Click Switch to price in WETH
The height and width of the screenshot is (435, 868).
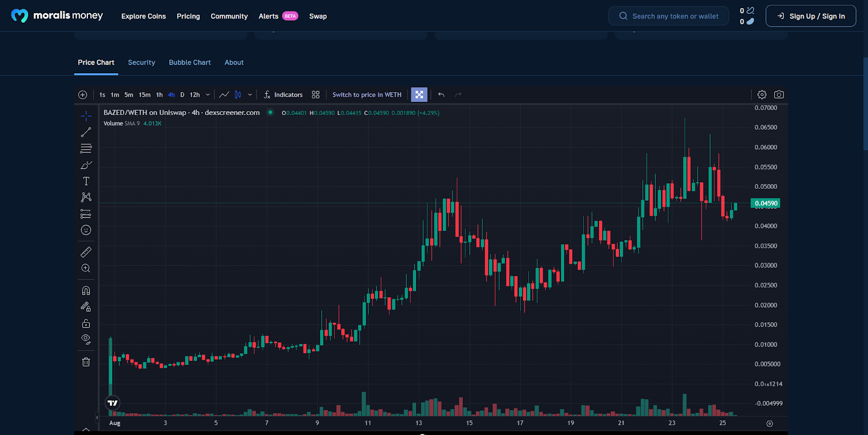coord(367,95)
